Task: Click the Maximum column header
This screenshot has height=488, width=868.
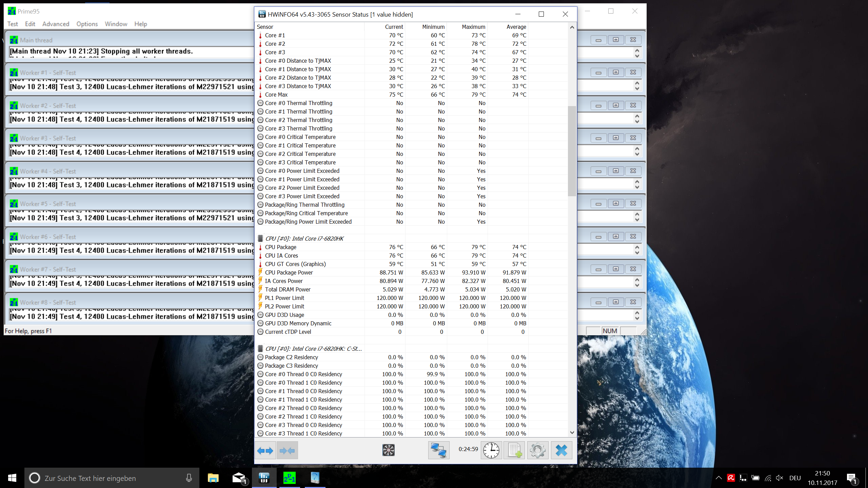Action: click(x=473, y=27)
